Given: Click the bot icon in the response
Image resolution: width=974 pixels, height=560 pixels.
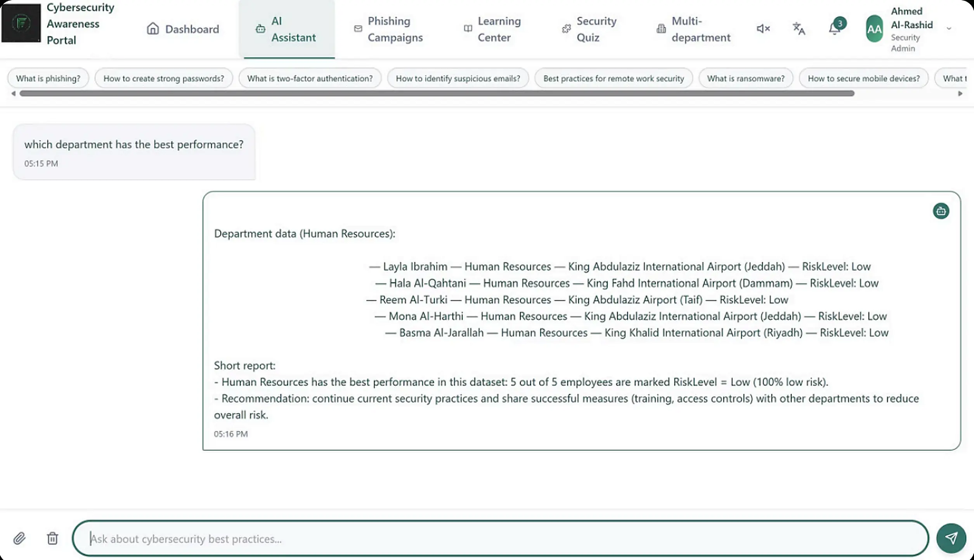Looking at the screenshot, I should tap(941, 211).
